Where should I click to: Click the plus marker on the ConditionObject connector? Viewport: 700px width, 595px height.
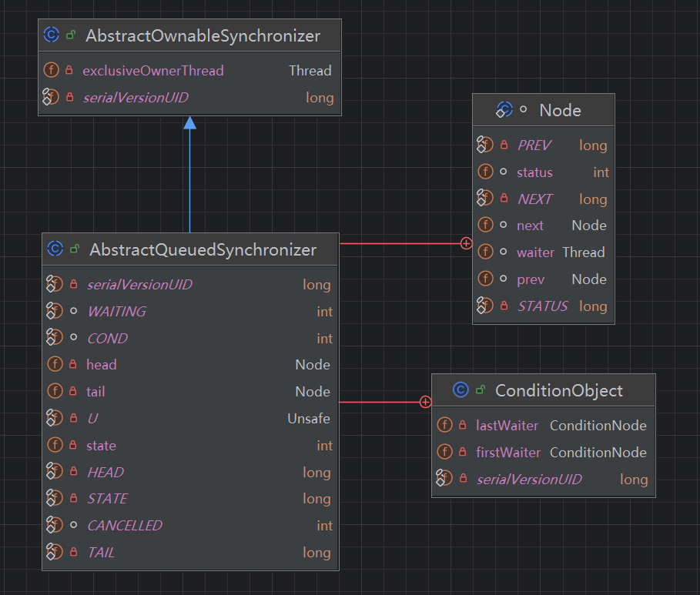click(425, 402)
